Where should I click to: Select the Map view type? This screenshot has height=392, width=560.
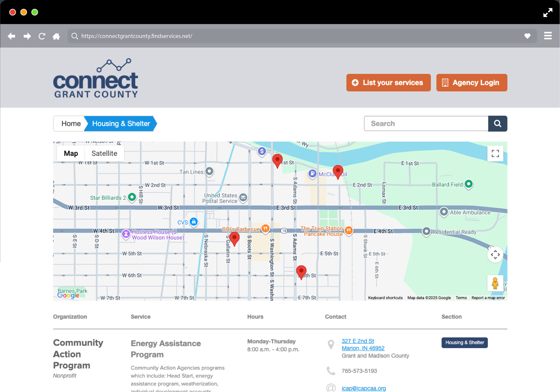tap(71, 154)
